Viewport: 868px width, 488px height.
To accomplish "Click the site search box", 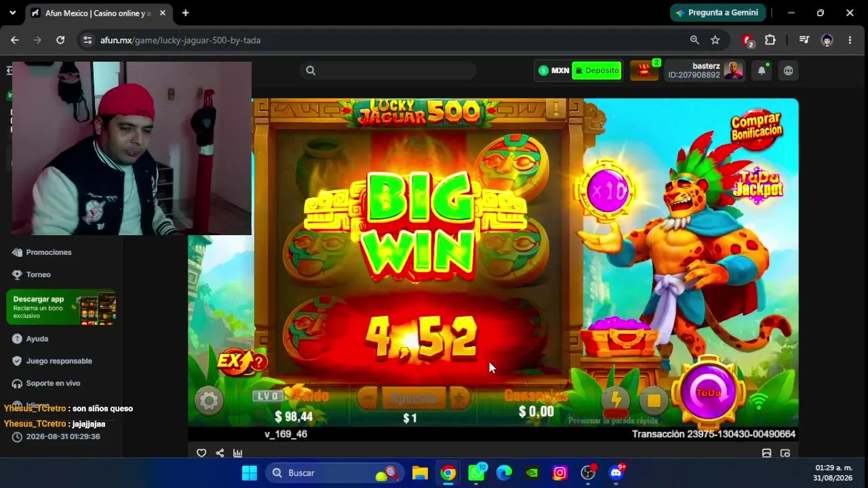I will 388,70.
